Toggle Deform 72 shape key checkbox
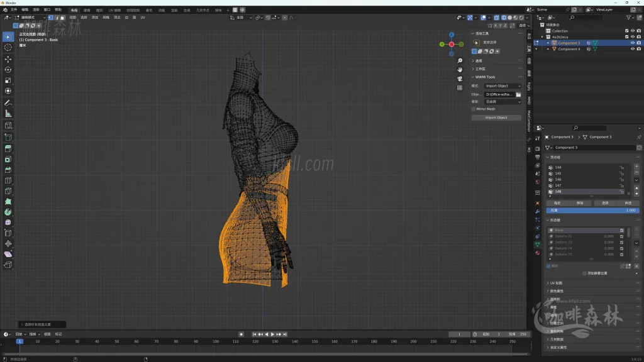Screen dimensions: 644x362 click(621, 236)
